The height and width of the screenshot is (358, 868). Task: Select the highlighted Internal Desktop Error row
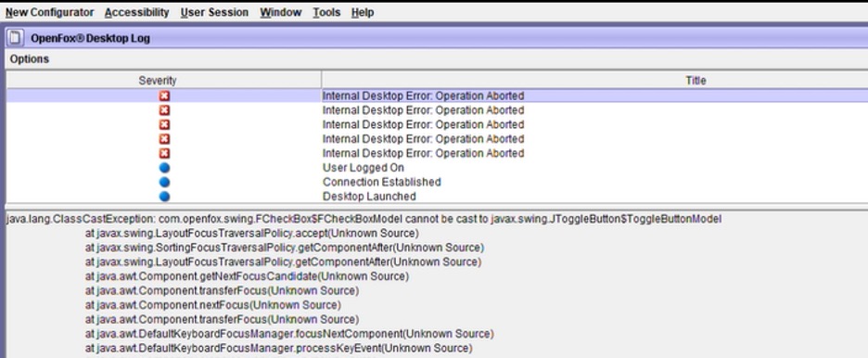[x=438, y=96]
